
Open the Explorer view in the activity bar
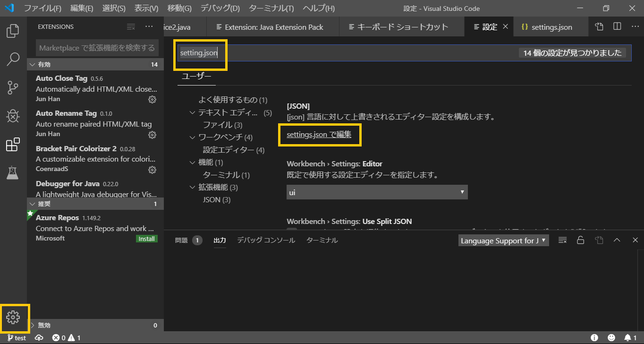point(13,31)
